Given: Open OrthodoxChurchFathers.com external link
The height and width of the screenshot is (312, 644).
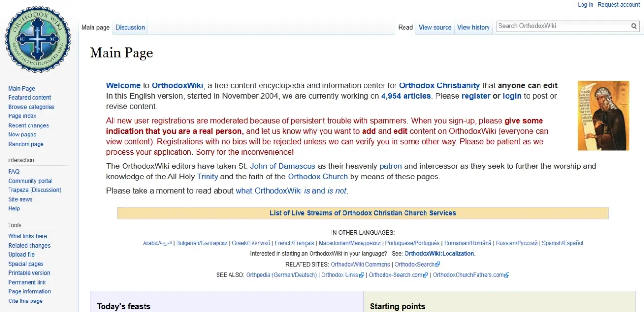Looking at the screenshot, I should coord(471,275).
